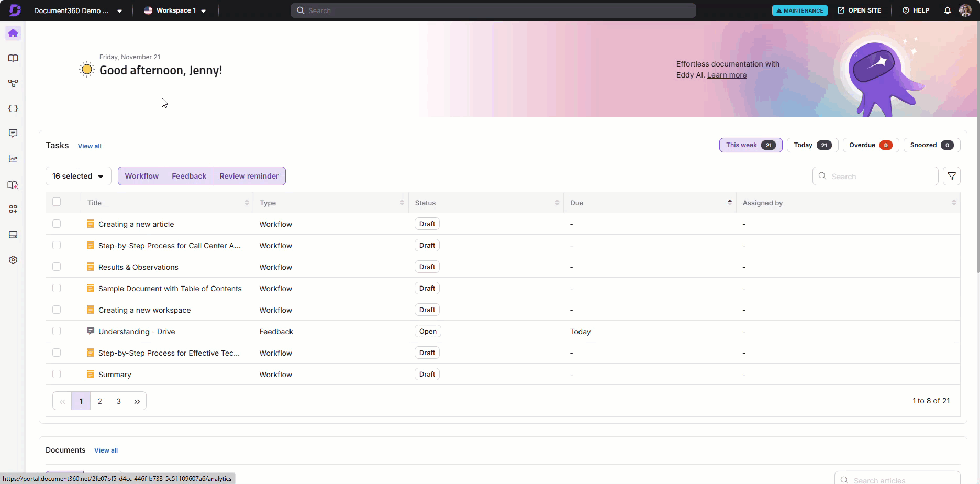The height and width of the screenshot is (484, 980).
Task: Open the feedback comment icon in sidebar
Action: [x=13, y=134]
